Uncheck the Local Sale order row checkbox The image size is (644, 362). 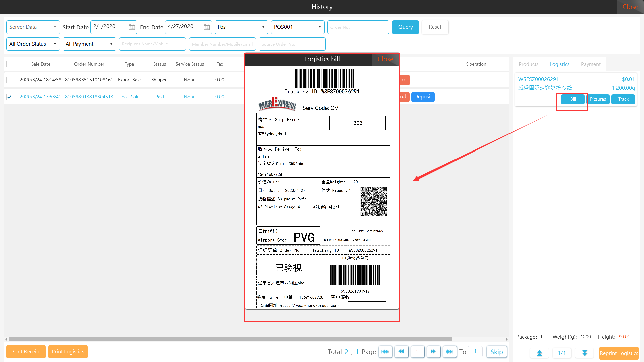[9, 97]
